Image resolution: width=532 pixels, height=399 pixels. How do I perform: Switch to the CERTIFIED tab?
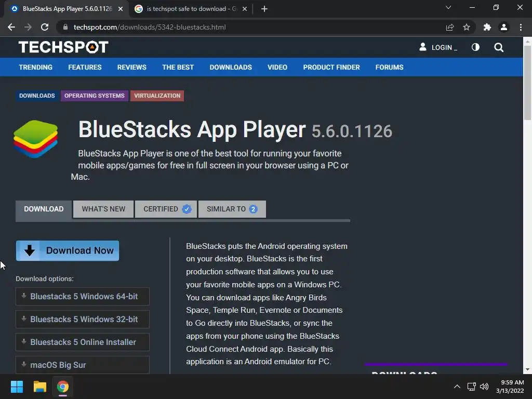click(166, 209)
